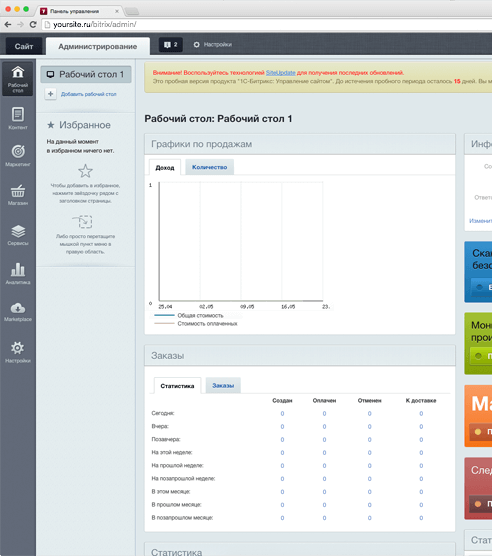Screen dimensions: 492x556
Task: Open the Контент sidebar section
Action: 18,118
